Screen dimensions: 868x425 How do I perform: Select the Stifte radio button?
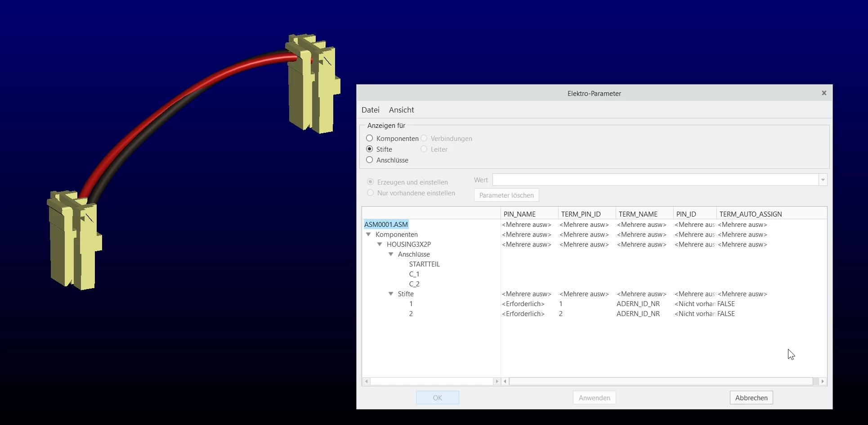click(x=370, y=149)
